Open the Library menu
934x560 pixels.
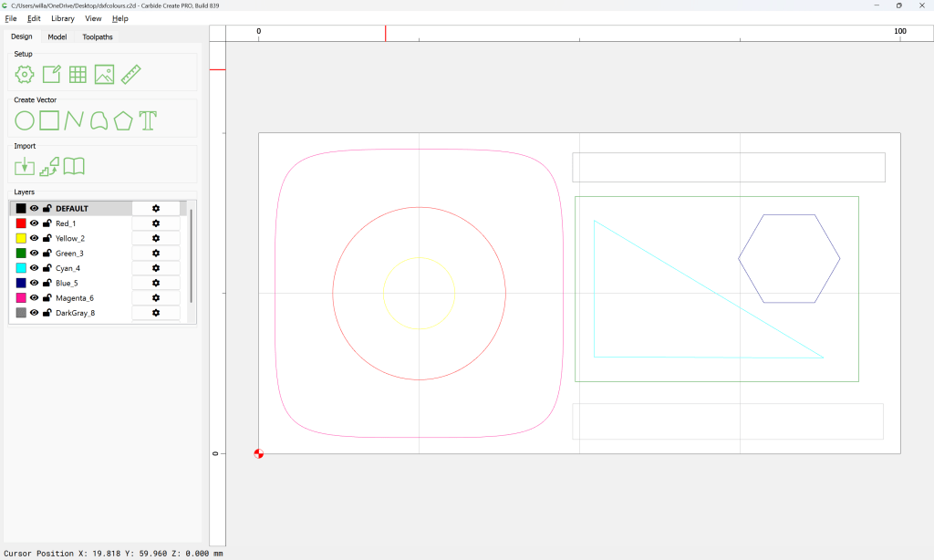(62, 18)
